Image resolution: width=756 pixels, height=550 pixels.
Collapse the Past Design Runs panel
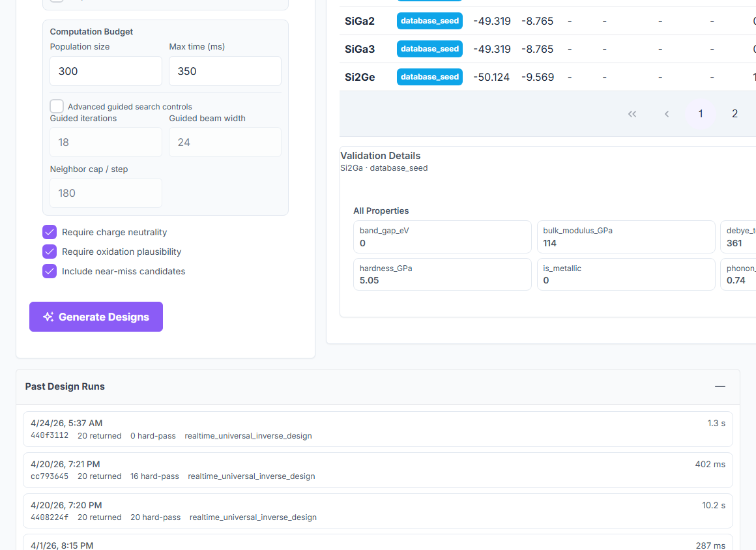point(720,386)
